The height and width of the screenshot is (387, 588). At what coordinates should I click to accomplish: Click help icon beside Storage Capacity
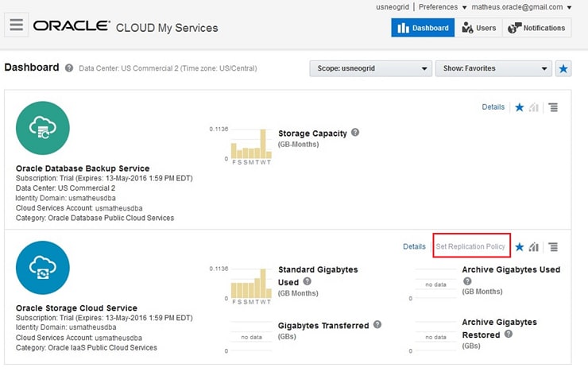pos(355,133)
